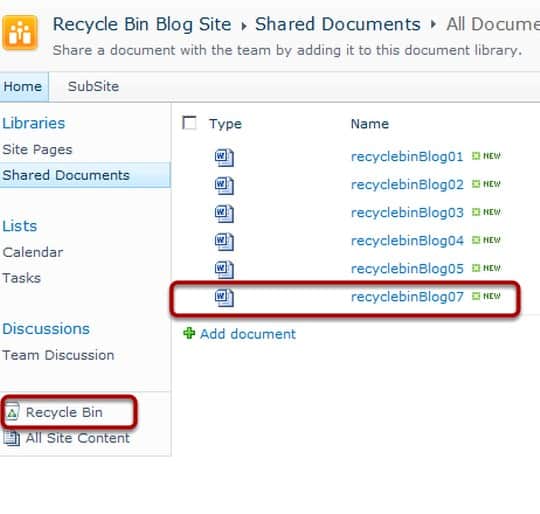Click the Discussions heading
The width and height of the screenshot is (540, 514).
pyautogui.click(x=46, y=329)
